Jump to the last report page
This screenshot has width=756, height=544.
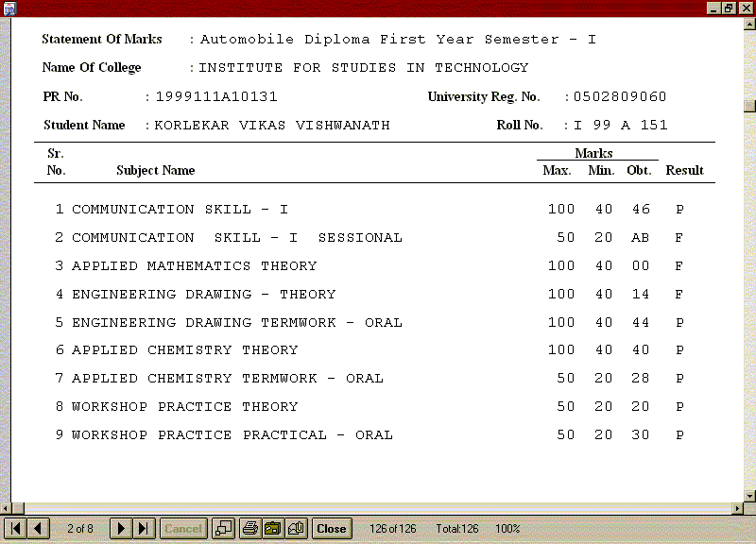[144, 529]
